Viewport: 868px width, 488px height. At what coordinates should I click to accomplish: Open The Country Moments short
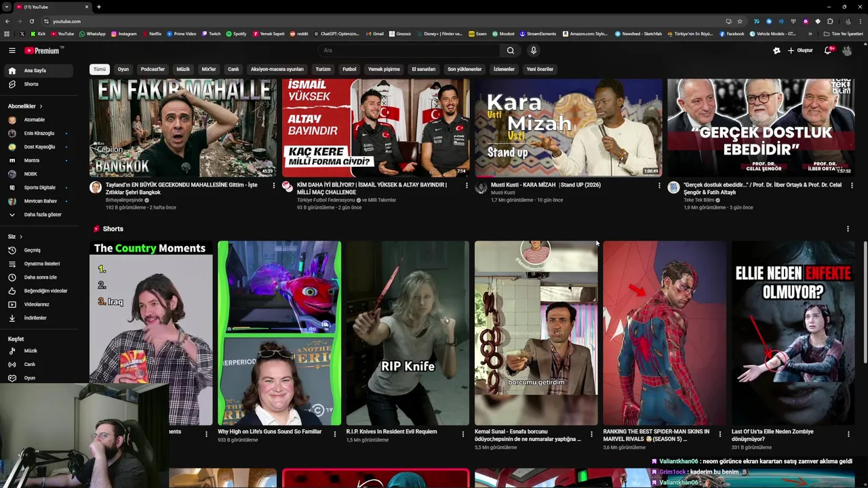tap(151, 333)
